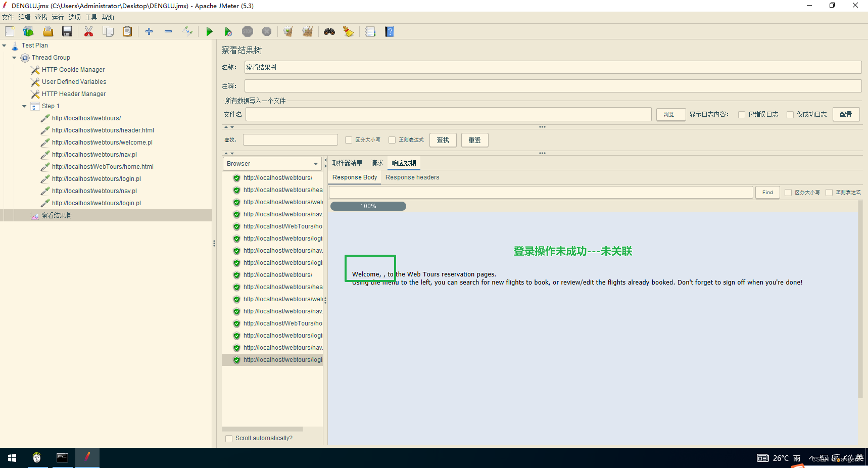
Task: Enable the 仅错误日志 checkbox
Action: point(742,115)
